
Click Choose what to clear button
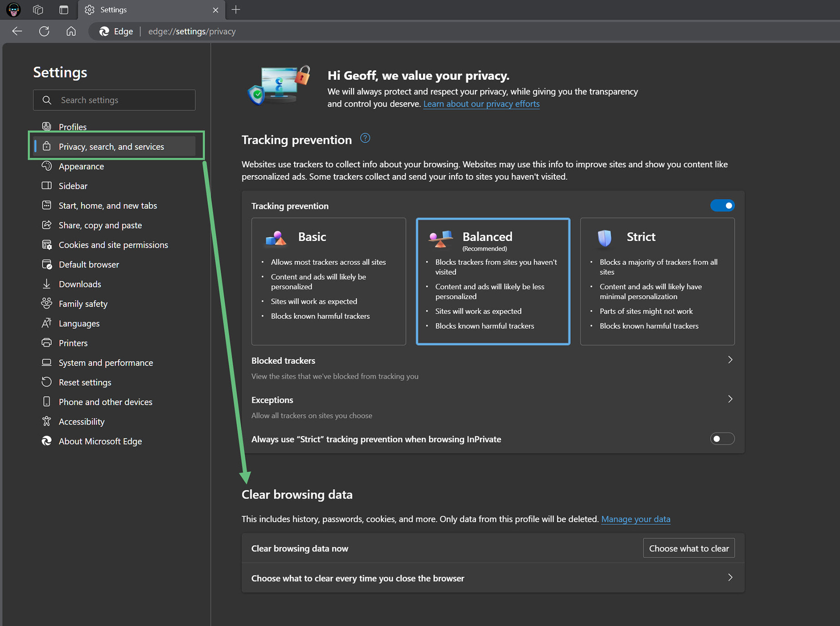click(689, 548)
